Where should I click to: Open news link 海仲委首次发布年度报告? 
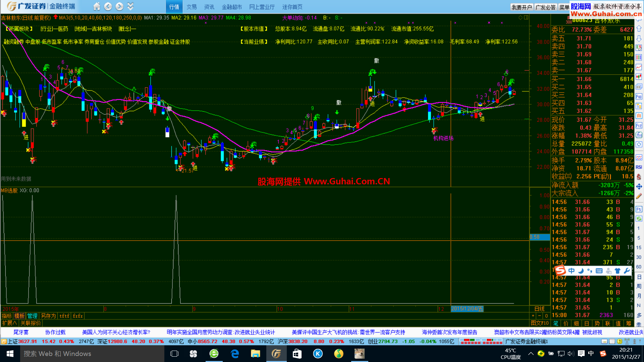[x=449, y=332]
